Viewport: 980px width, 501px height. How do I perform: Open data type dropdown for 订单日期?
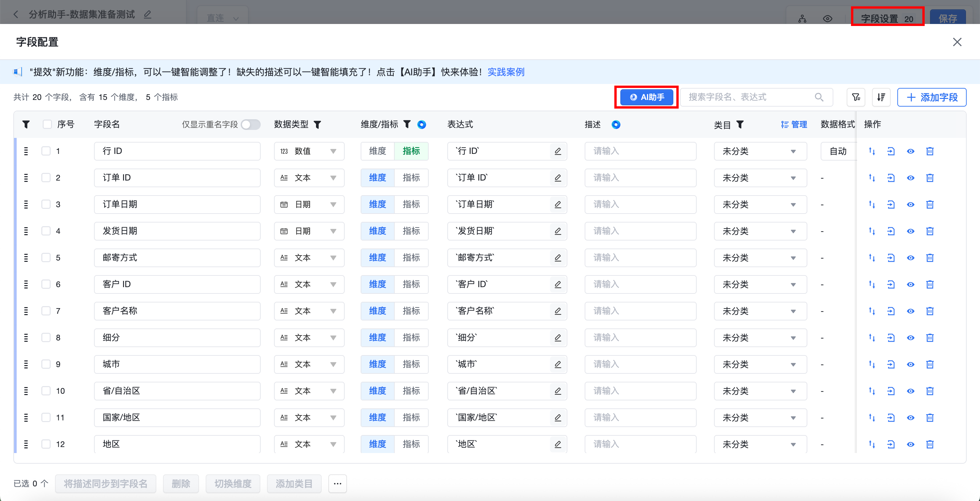(309, 205)
